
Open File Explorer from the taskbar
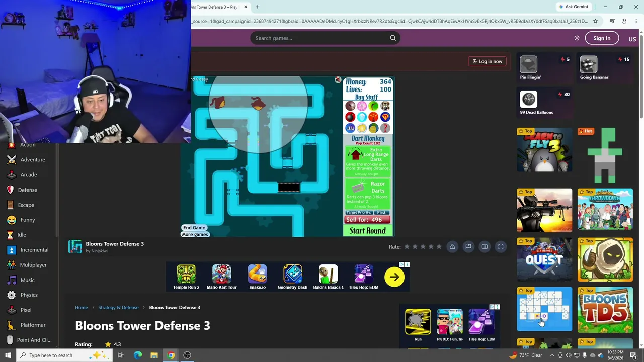tap(154, 355)
